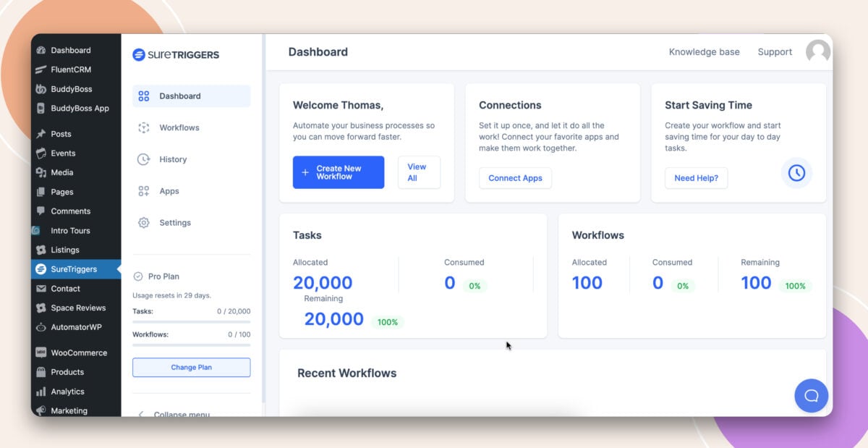Open BuddyBoss App menu item
The image size is (868, 448).
tap(80, 109)
